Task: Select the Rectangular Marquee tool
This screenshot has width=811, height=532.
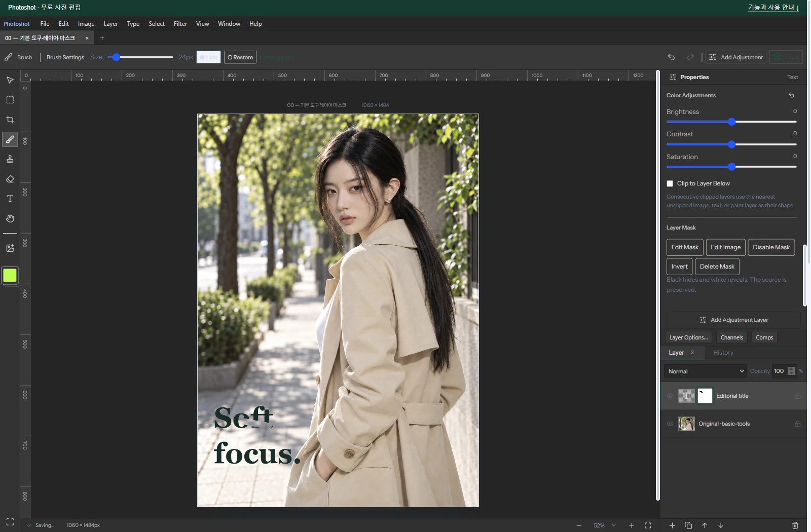Action: pos(10,100)
